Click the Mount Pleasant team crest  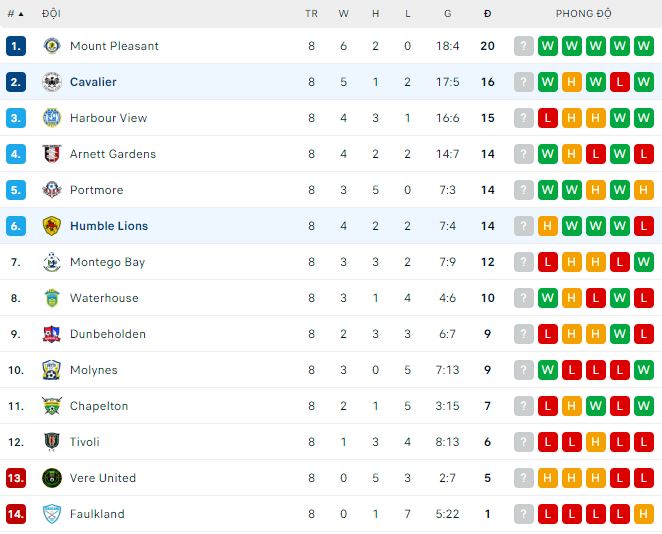point(52,46)
